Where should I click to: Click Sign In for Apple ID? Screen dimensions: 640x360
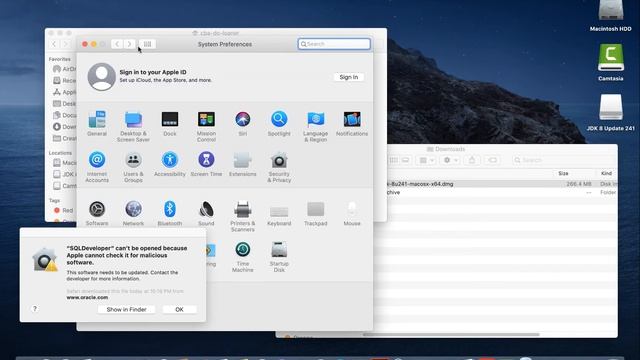click(x=349, y=77)
